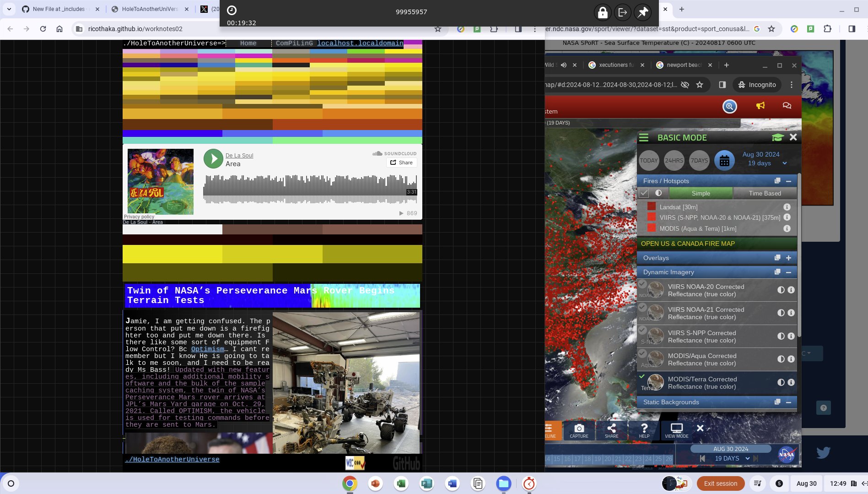Expand the Overlays section

[788, 258]
